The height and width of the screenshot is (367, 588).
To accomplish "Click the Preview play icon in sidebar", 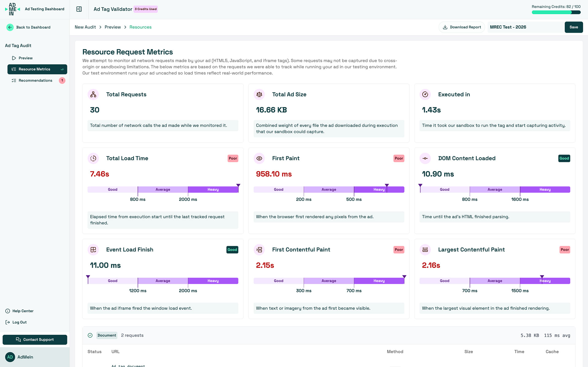I will coord(14,58).
